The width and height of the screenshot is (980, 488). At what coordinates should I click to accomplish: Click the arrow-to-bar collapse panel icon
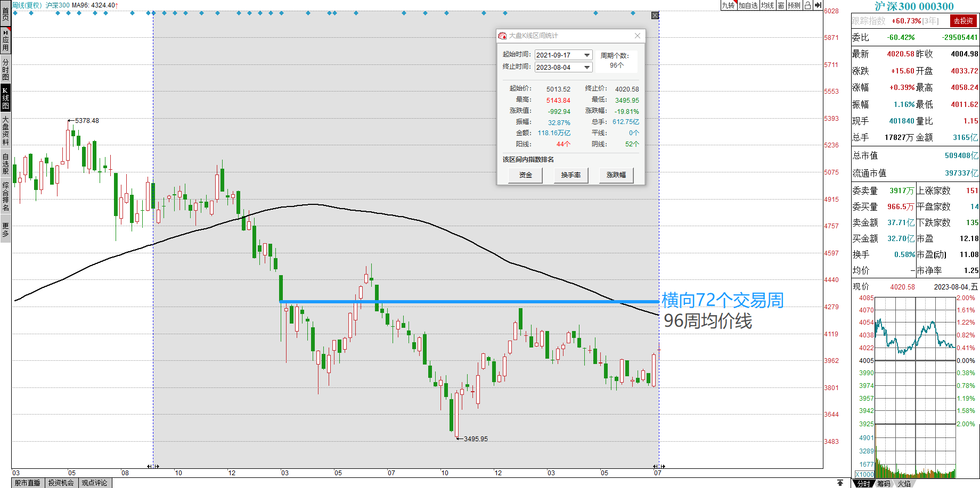(x=818, y=5)
